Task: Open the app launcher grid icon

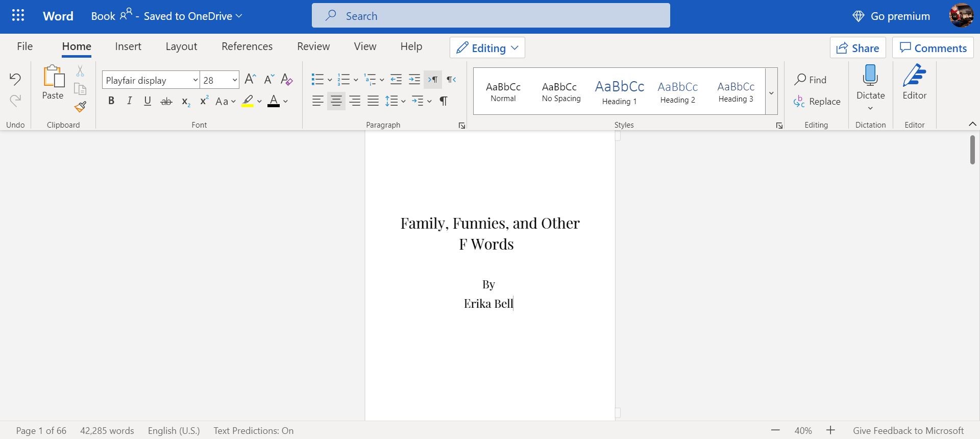Action: pos(18,16)
